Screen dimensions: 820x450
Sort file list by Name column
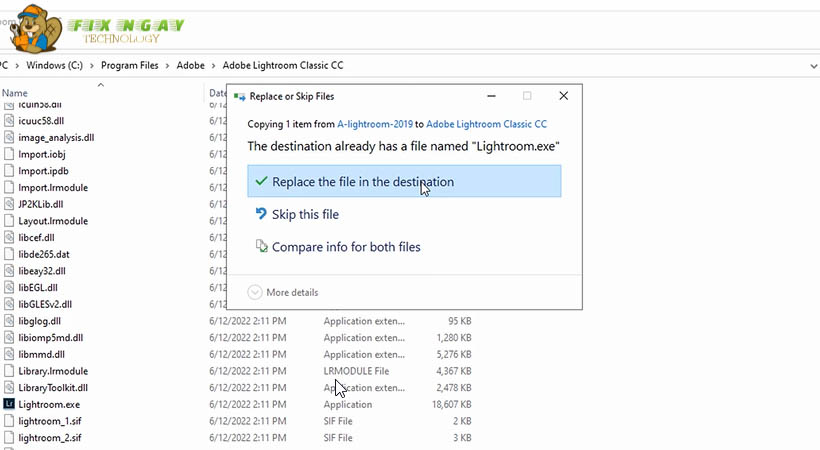[x=15, y=93]
